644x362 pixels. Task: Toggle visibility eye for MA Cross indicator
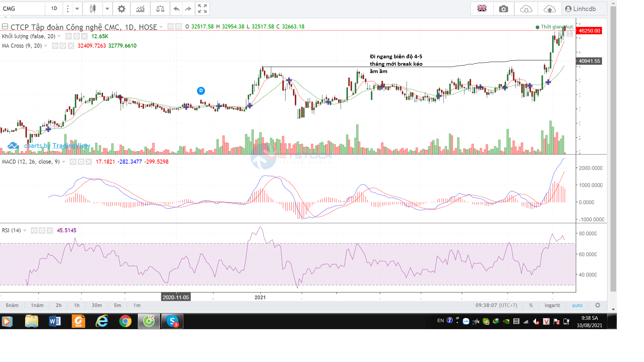tap(55, 46)
